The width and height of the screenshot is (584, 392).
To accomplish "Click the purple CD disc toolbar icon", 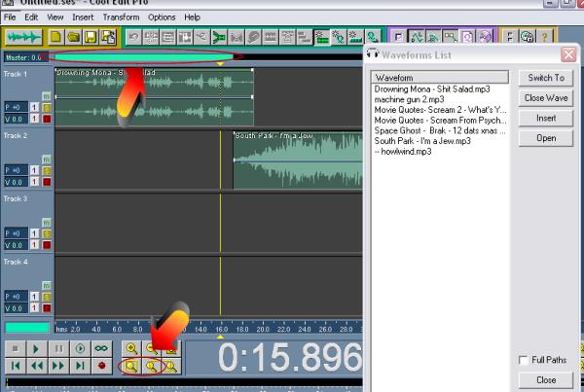I will pos(485,37).
